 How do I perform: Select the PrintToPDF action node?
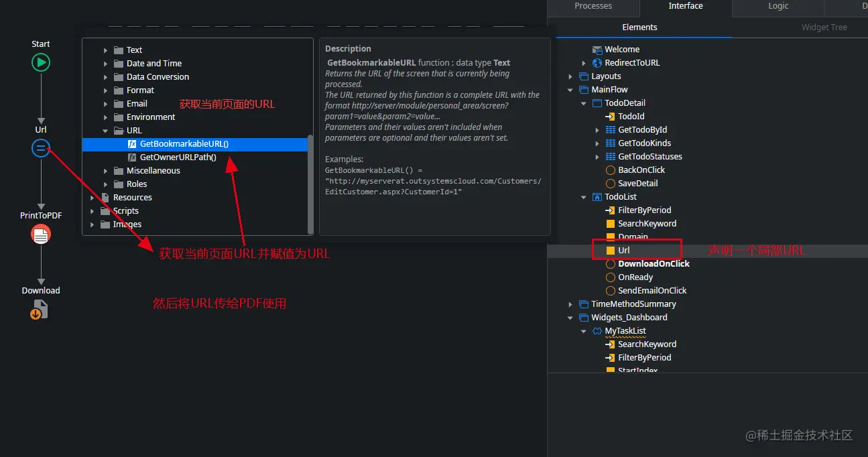coord(41,234)
